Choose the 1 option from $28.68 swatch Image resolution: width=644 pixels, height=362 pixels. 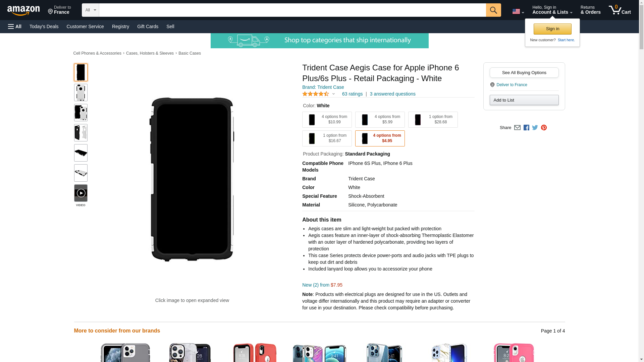point(433,120)
